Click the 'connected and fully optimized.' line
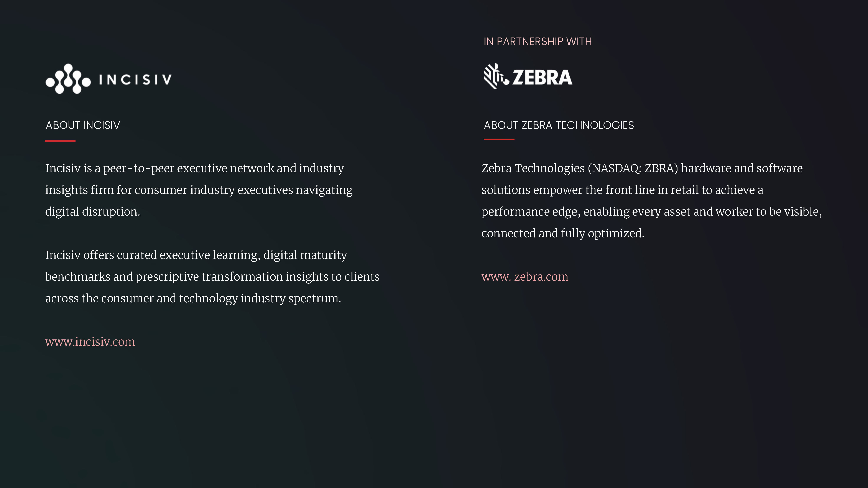This screenshot has height=488, width=868. (x=563, y=233)
